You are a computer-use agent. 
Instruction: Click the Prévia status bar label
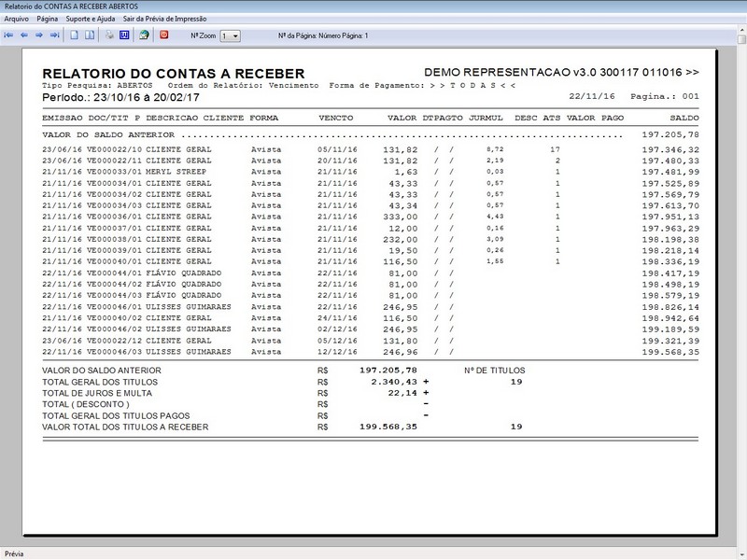(x=15, y=553)
